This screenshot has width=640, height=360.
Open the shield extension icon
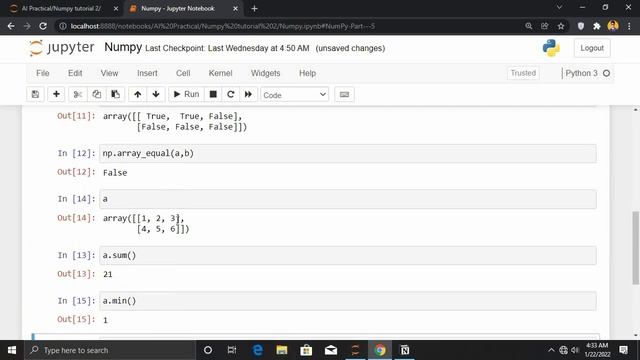581,26
